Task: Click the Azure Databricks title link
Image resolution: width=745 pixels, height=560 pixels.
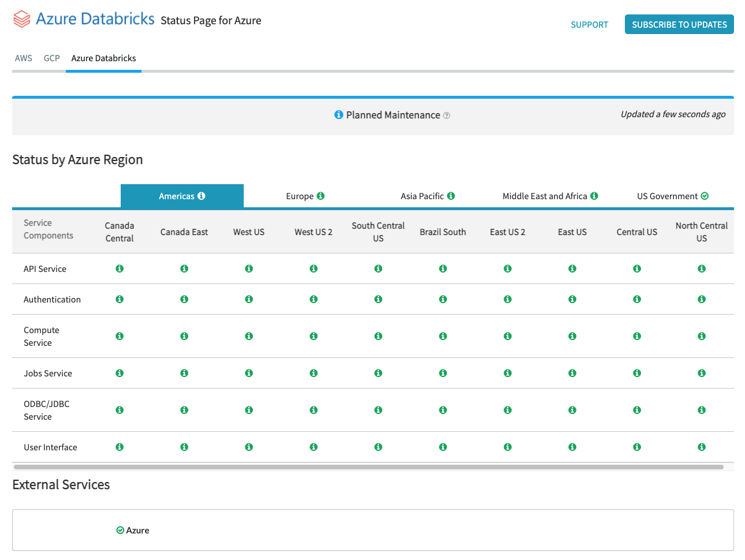Action: pos(95,19)
